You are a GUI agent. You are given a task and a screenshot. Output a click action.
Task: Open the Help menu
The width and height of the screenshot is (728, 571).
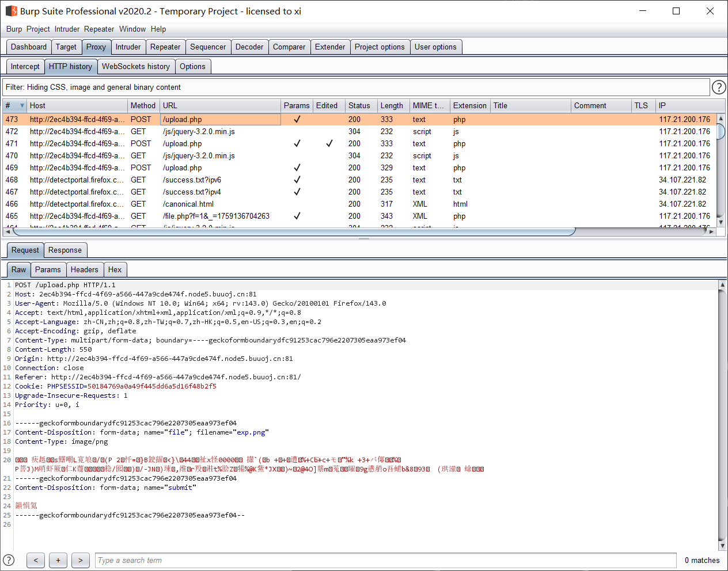pos(158,29)
